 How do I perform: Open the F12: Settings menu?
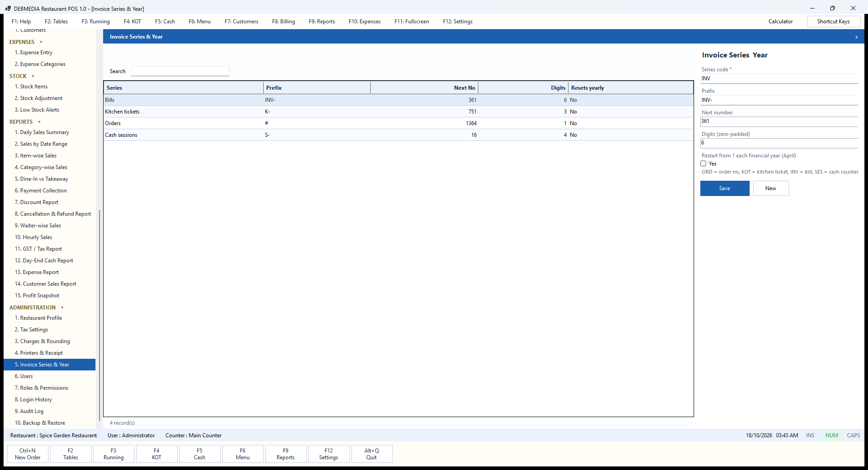pyautogui.click(x=457, y=22)
